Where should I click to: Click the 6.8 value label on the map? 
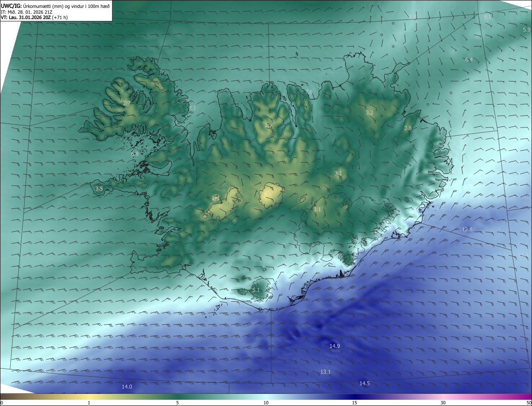135,154
